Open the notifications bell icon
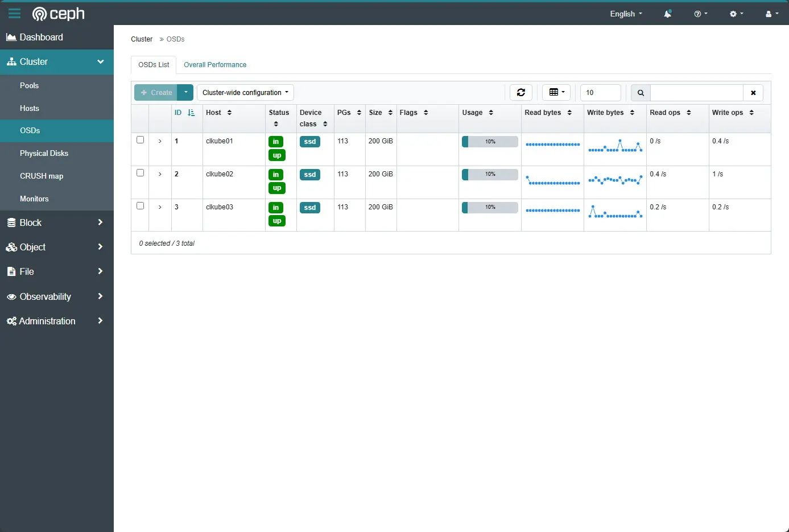The image size is (789, 532). pos(667,14)
